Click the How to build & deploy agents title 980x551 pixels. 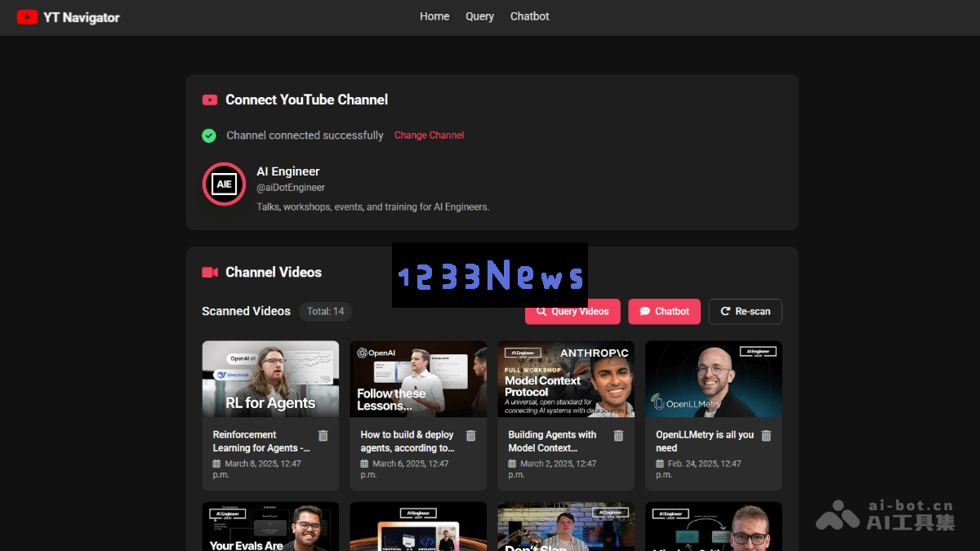408,442
